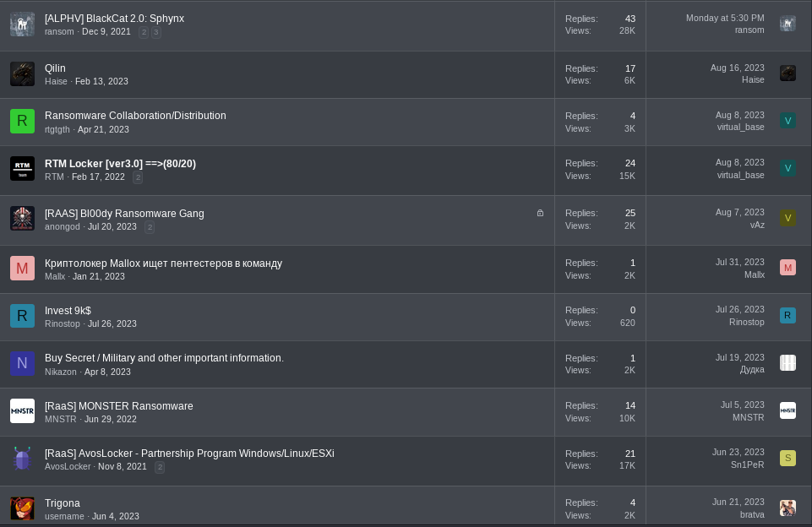
Task: Click bratva's small avatar in the last-post column
Action: pos(787,508)
